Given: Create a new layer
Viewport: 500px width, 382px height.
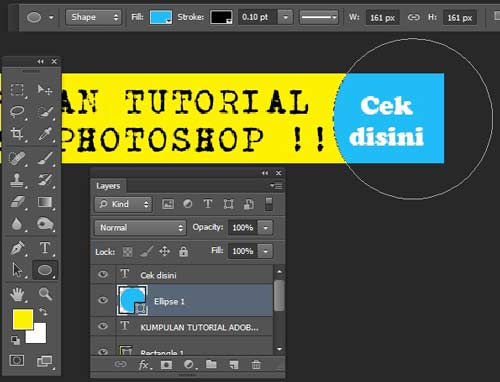Looking at the screenshot, I should tap(234, 365).
